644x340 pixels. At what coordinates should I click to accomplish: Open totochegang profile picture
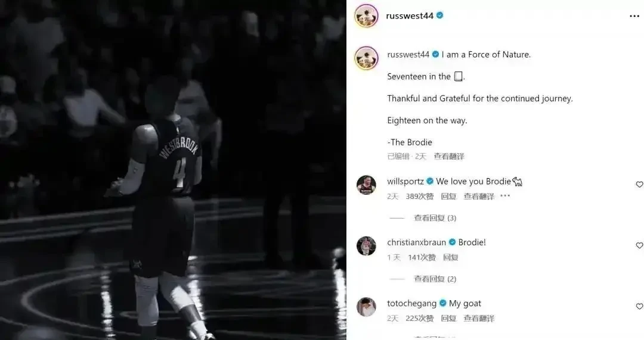(366, 307)
